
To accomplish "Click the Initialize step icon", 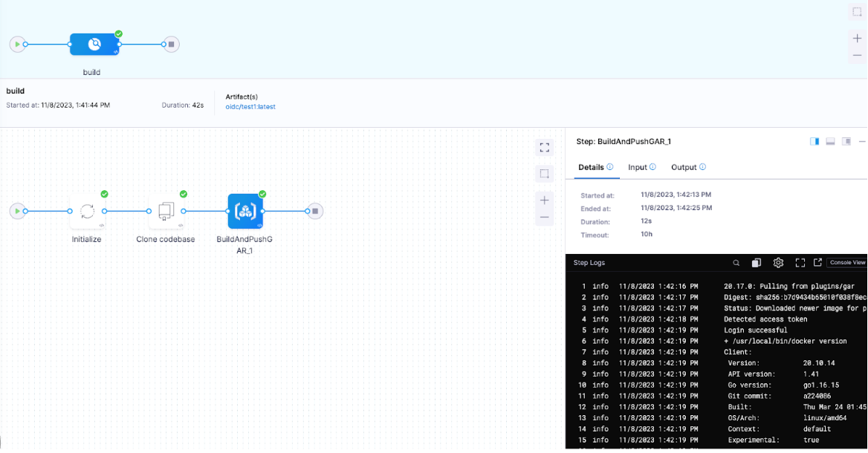I will pyautogui.click(x=87, y=212).
